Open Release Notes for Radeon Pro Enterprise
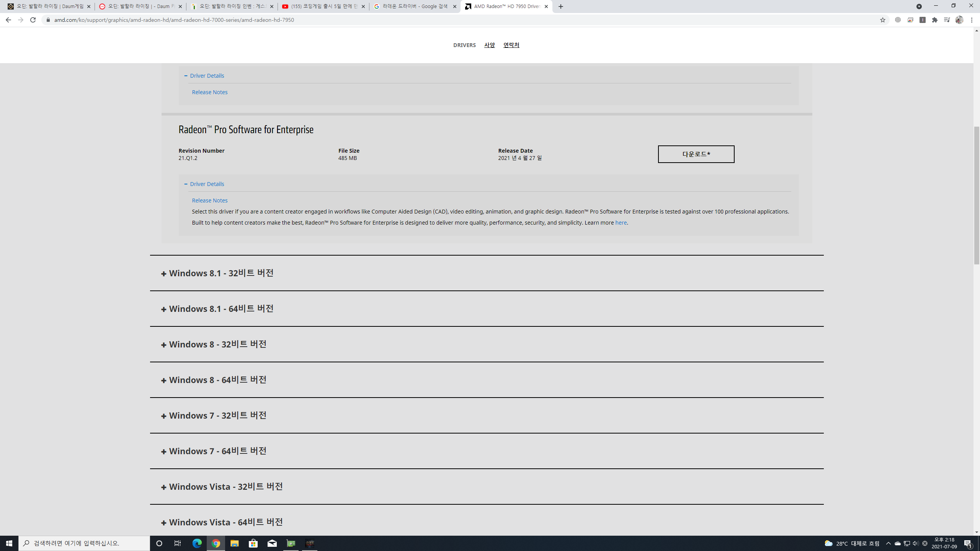Viewport: 980px width, 551px height. coord(209,201)
